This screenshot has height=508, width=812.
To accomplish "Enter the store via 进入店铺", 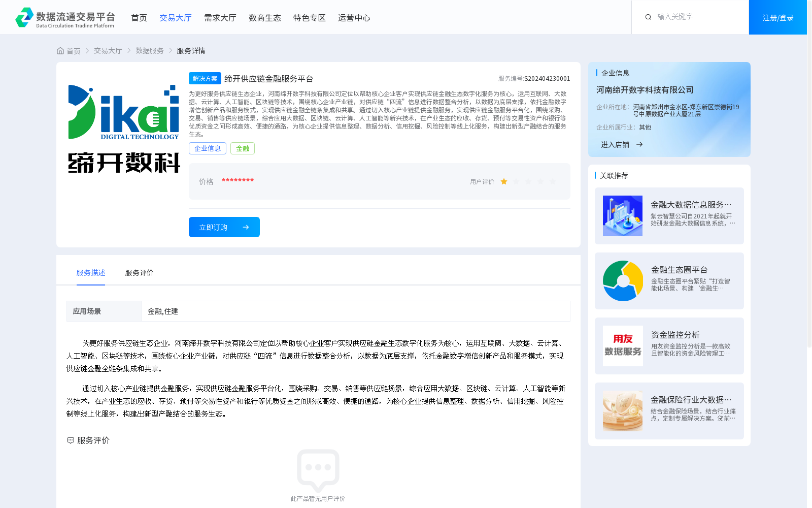I will point(615,145).
